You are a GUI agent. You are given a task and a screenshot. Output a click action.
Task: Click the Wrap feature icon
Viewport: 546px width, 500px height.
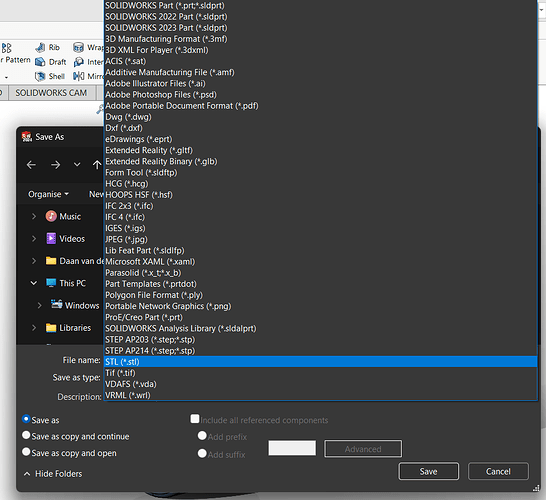(78, 47)
